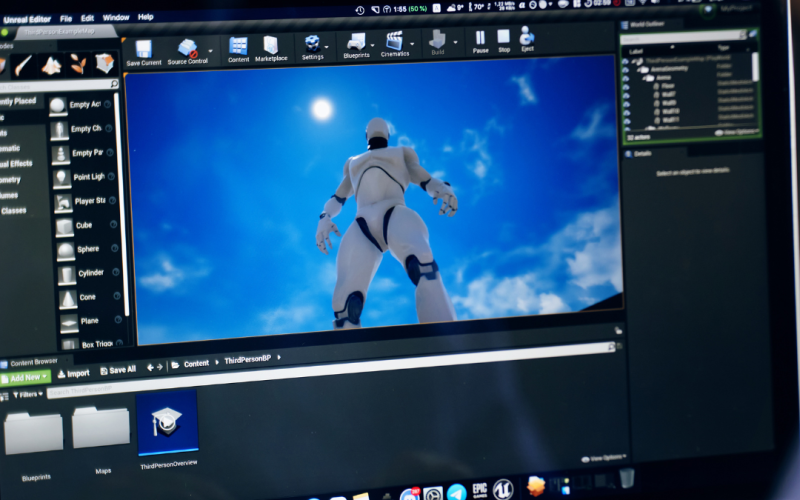Click the Cinematics clapperboard icon
Image resolution: width=800 pixels, height=500 pixels.
394,41
